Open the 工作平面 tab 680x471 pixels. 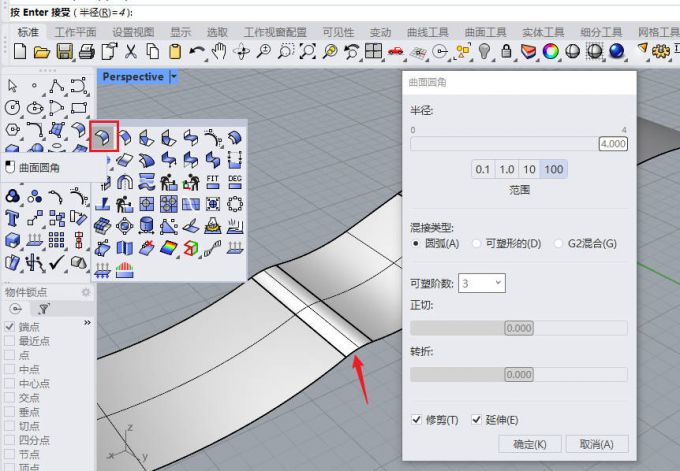[x=76, y=32]
